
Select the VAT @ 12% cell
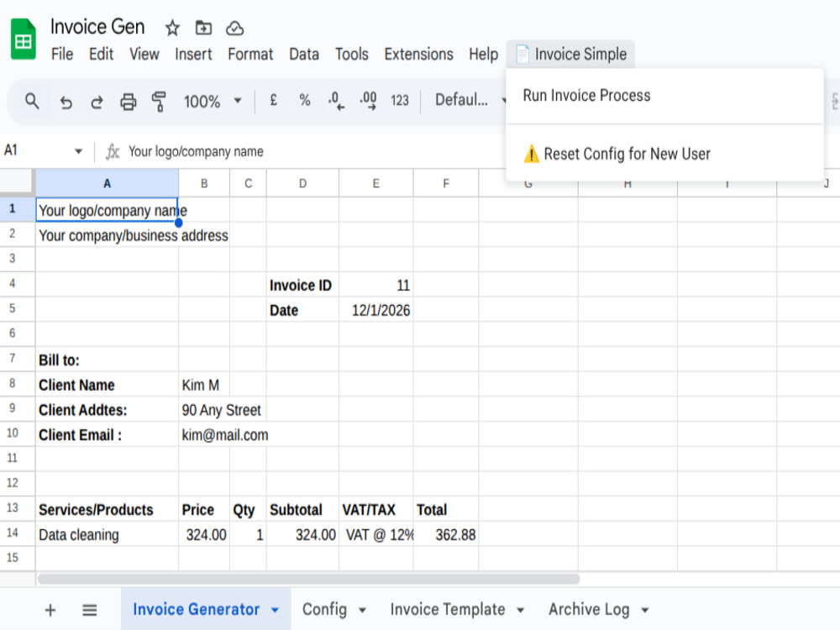coord(376,534)
